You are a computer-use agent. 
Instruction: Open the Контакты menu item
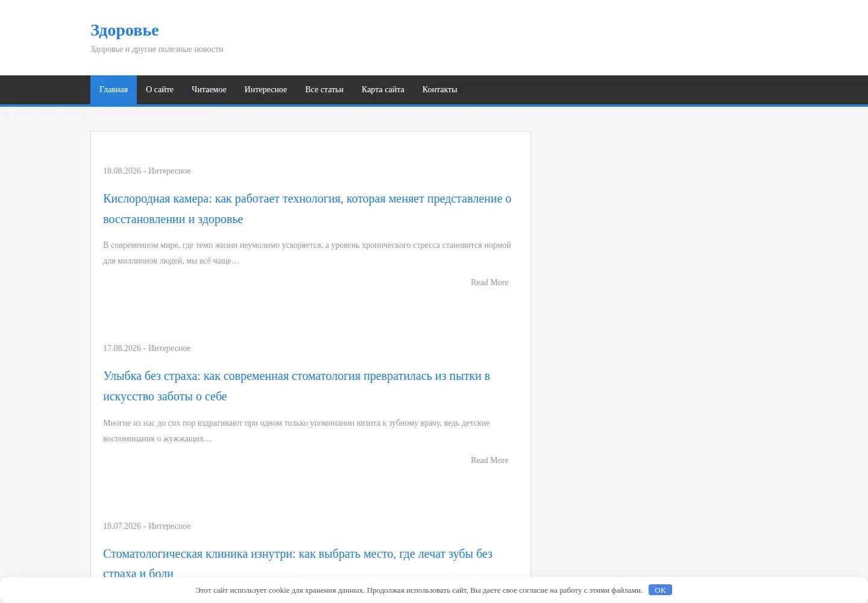[x=439, y=90]
